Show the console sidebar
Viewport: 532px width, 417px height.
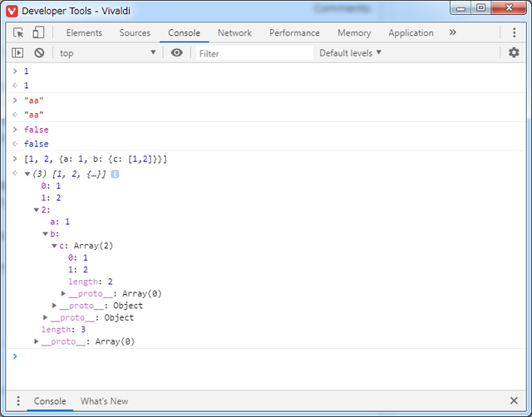tap(17, 53)
